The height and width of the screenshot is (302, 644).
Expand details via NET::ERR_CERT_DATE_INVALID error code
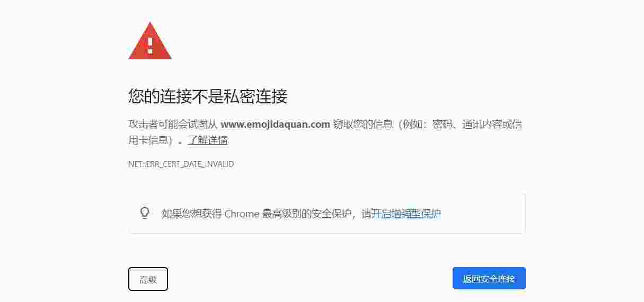181,164
